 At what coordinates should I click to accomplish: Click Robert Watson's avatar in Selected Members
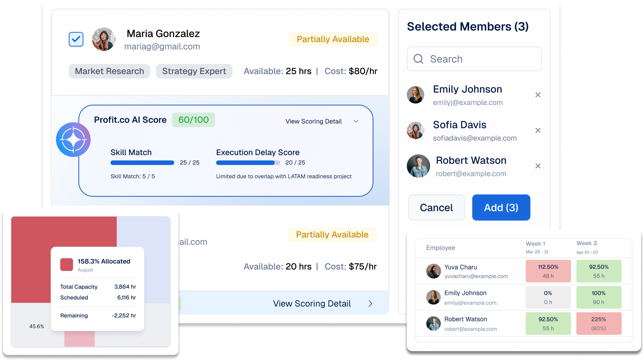click(x=418, y=166)
